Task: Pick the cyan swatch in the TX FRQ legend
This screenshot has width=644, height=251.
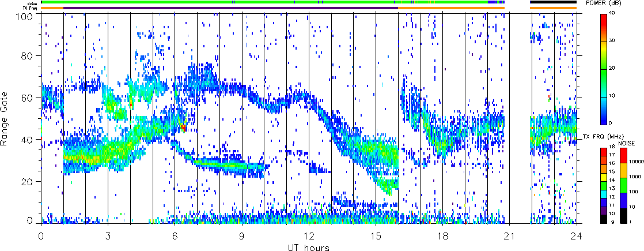Action: (604, 194)
